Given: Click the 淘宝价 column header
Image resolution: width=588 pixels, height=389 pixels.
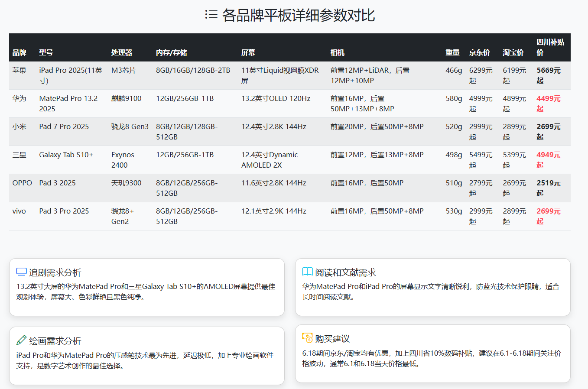Looking at the screenshot, I should [x=513, y=52].
